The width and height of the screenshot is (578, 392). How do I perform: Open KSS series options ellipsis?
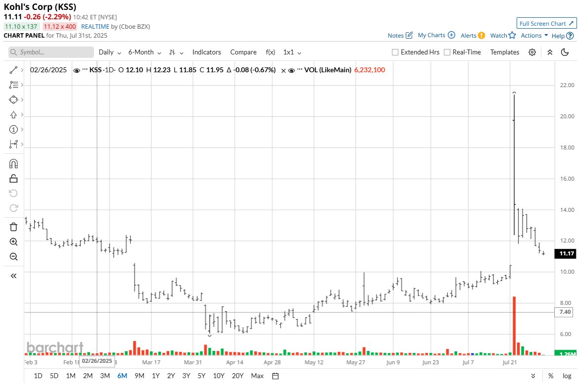(x=85, y=70)
